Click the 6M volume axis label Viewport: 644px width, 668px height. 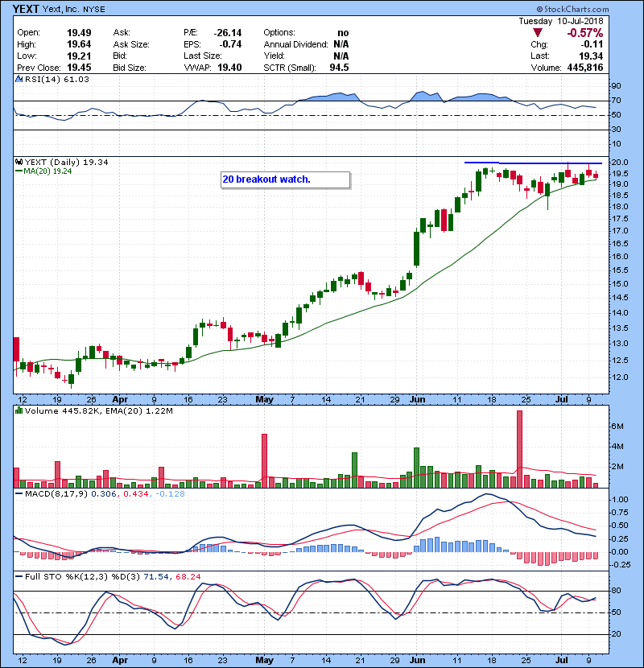(617, 427)
